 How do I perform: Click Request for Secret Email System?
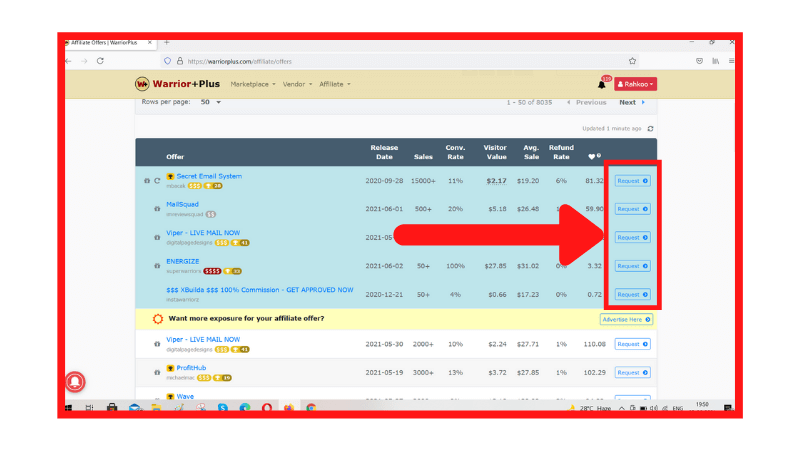[633, 181]
